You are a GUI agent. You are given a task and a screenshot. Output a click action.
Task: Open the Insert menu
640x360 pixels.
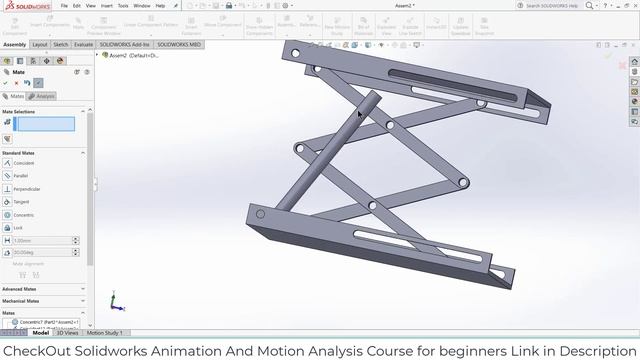pyautogui.click(x=107, y=6)
